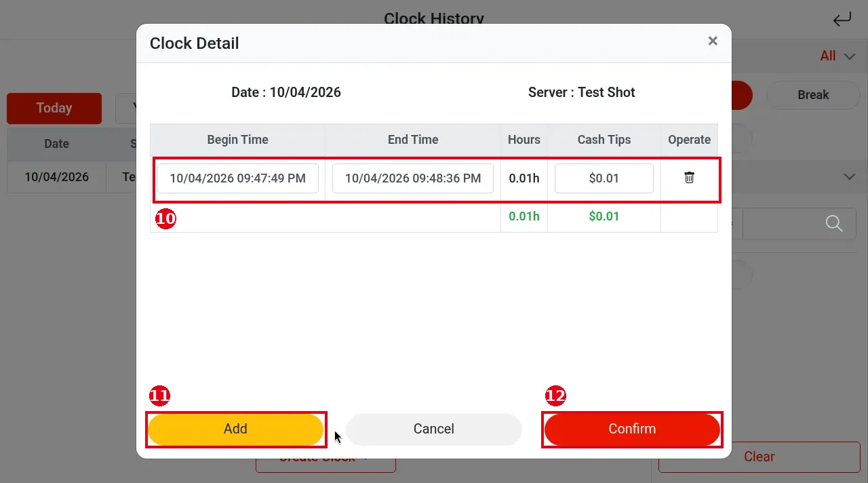Select the 10/04/2026 row in Clock History
Screen dimensions: 868x483
tap(71, 177)
